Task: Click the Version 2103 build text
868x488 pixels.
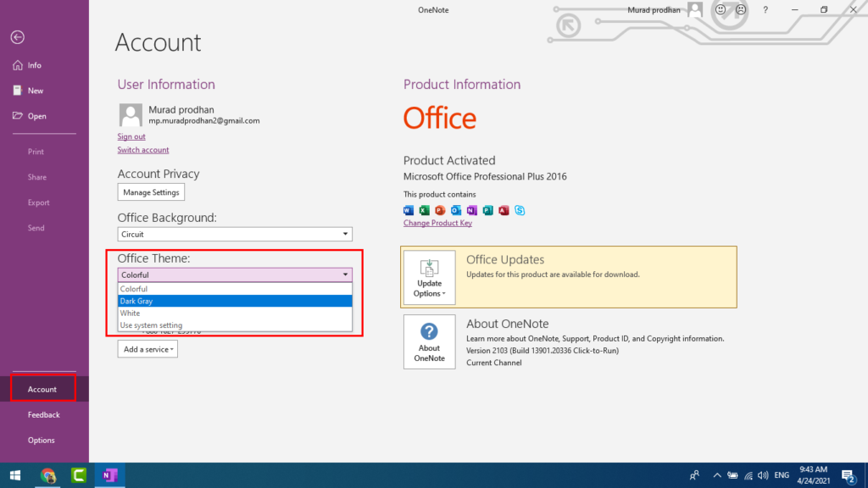Action: coord(542,351)
